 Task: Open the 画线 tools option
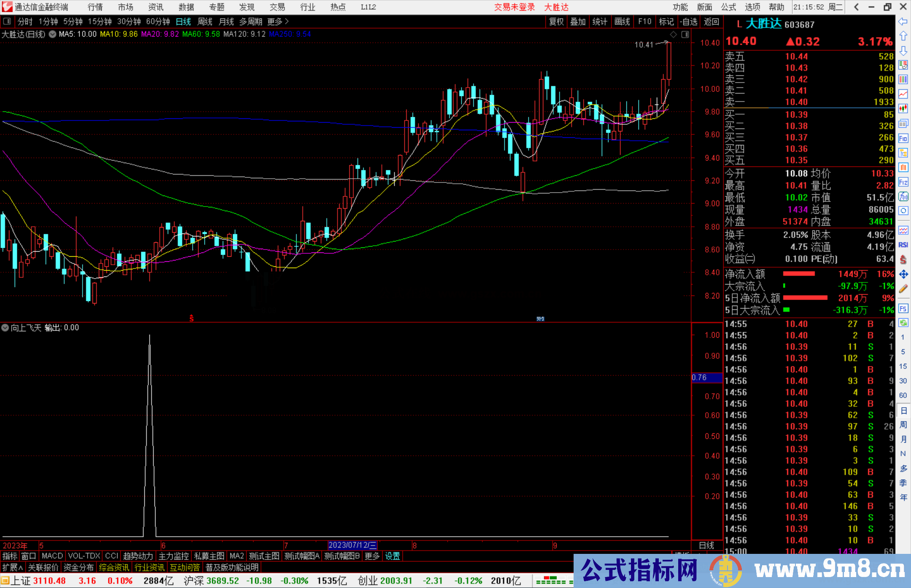click(622, 21)
